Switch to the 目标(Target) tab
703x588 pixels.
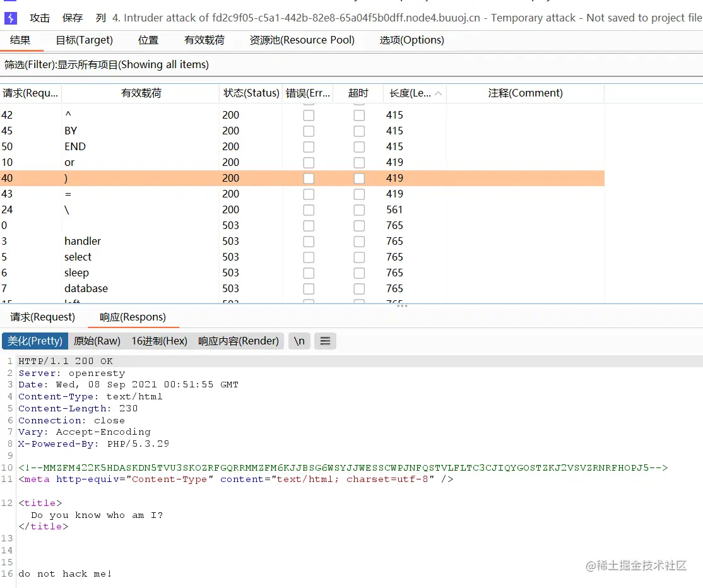point(85,40)
